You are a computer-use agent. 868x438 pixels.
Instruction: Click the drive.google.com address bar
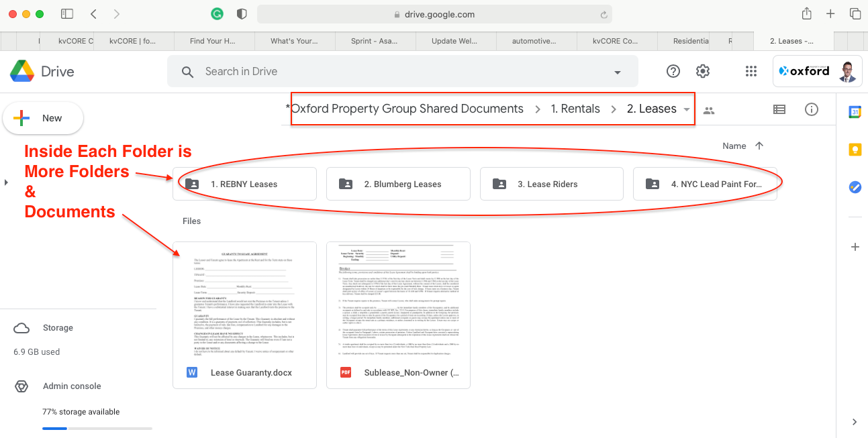[434, 14]
